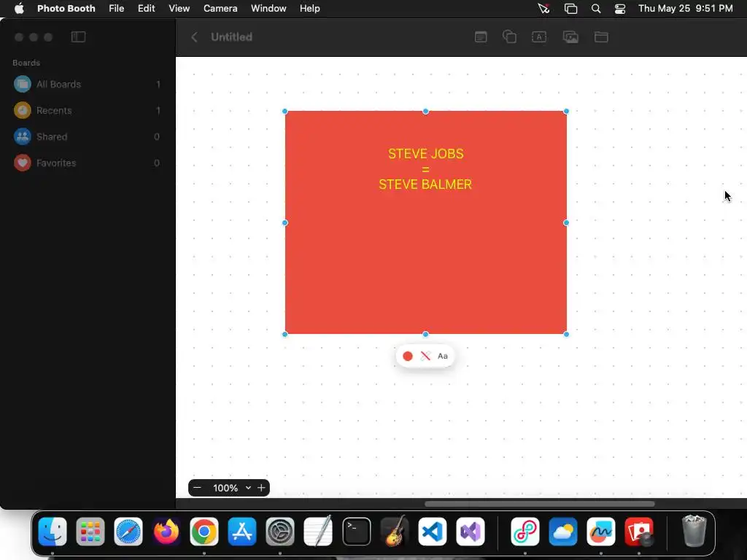747x560 pixels.
Task: Open Spotlight search in the menu bar
Action: click(596, 9)
